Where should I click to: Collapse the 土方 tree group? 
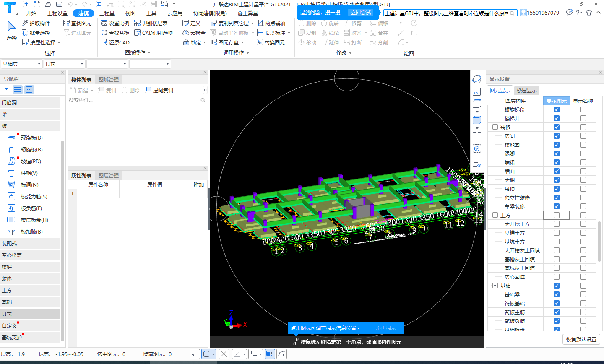tap(495, 215)
